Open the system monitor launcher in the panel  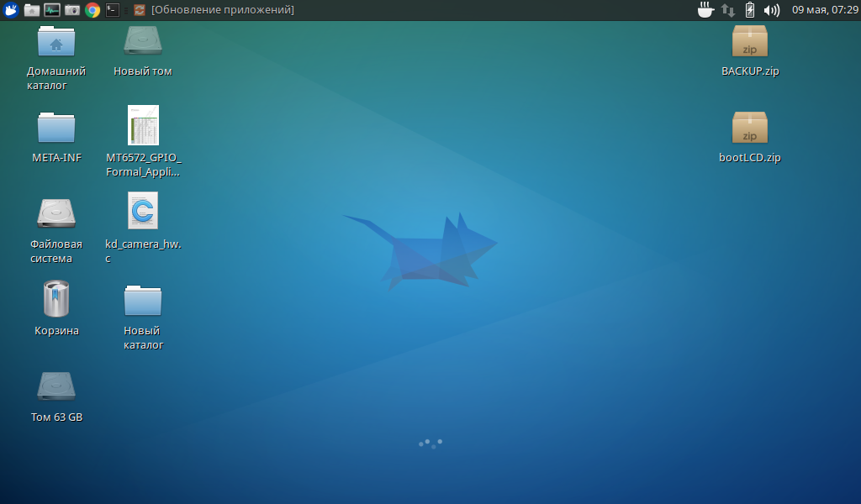click(x=52, y=10)
